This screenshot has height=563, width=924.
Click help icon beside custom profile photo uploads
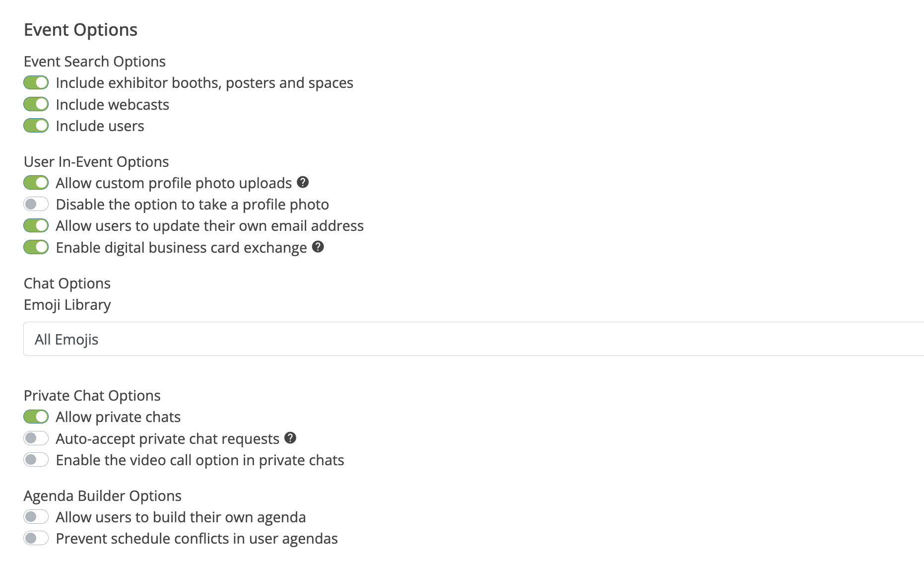tap(303, 182)
